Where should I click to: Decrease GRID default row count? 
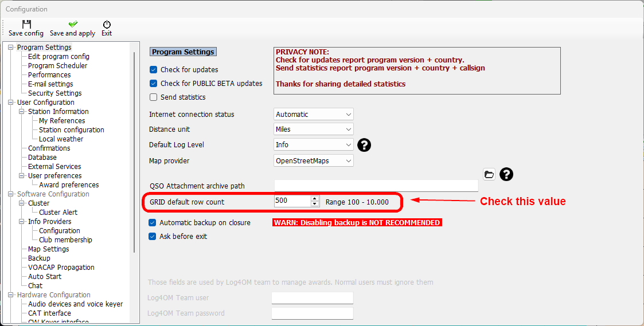click(x=315, y=203)
